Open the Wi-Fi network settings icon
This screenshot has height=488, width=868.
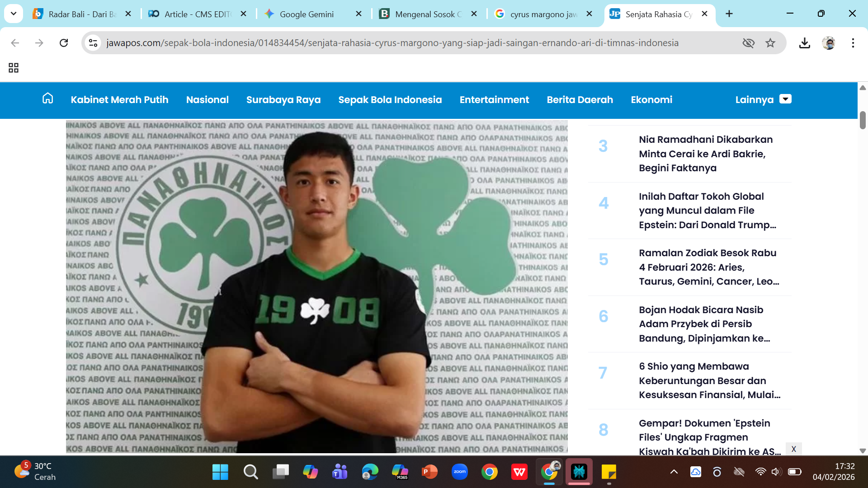(x=761, y=472)
